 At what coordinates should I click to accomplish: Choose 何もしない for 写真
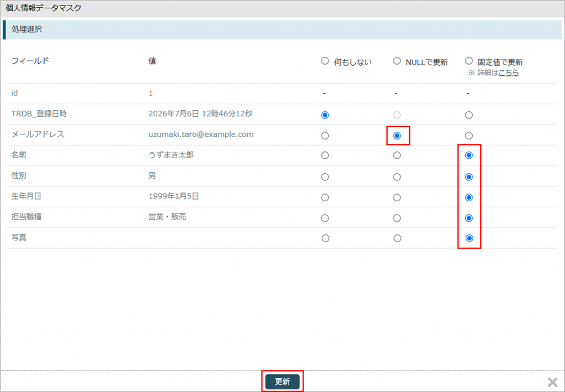click(x=326, y=238)
